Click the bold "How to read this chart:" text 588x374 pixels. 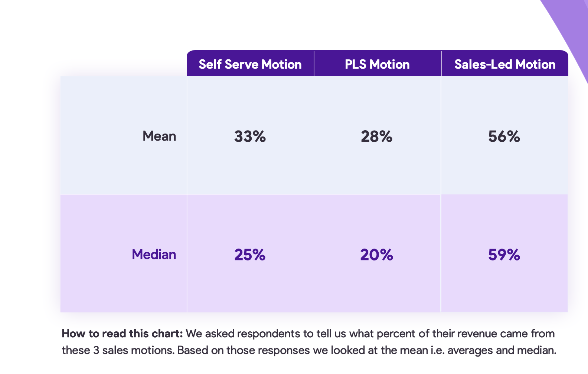(122, 334)
